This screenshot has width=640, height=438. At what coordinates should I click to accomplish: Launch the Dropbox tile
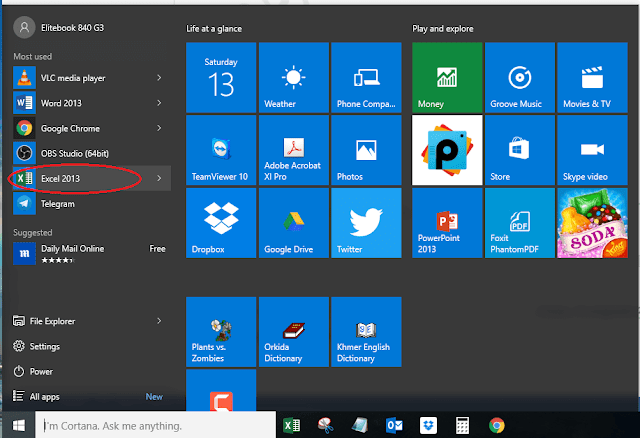[x=221, y=222]
